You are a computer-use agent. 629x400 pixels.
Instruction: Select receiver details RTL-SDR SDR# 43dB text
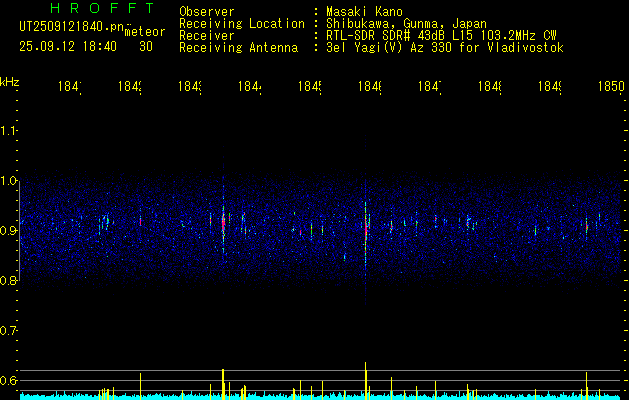pos(441,36)
